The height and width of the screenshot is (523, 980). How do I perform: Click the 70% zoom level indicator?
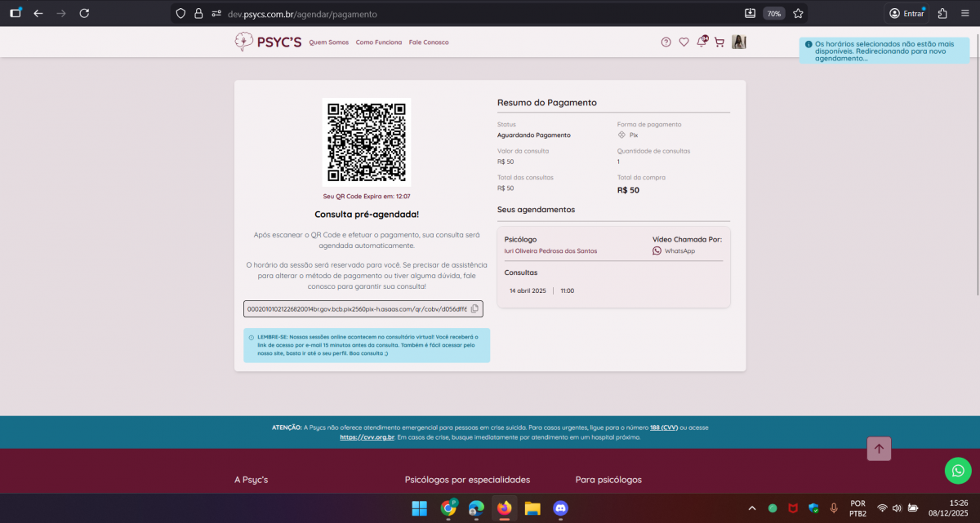tap(773, 13)
